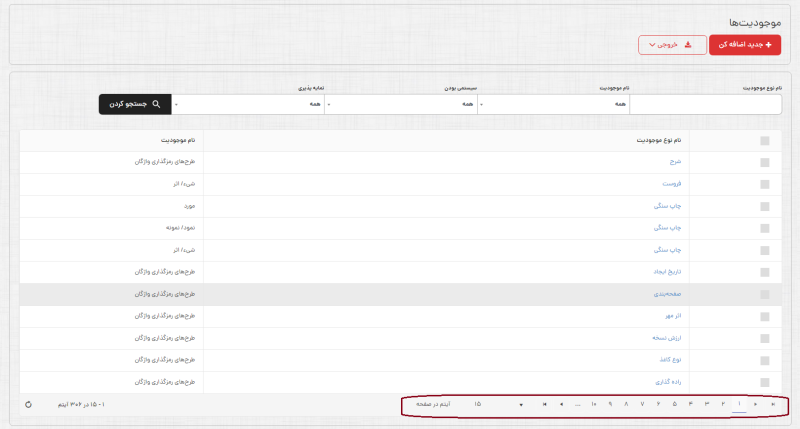Go to page 5 in pagination
This screenshot has height=429, width=800.
click(x=674, y=404)
